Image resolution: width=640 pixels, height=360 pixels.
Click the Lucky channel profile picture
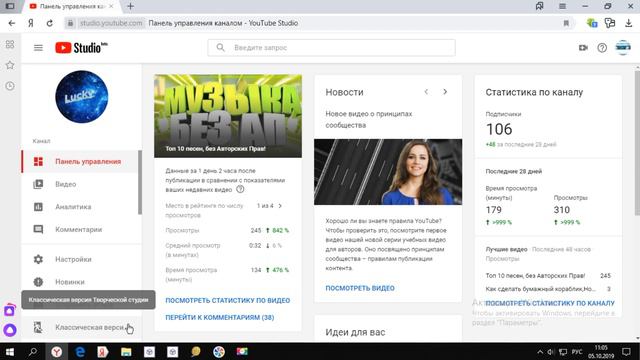[82, 97]
